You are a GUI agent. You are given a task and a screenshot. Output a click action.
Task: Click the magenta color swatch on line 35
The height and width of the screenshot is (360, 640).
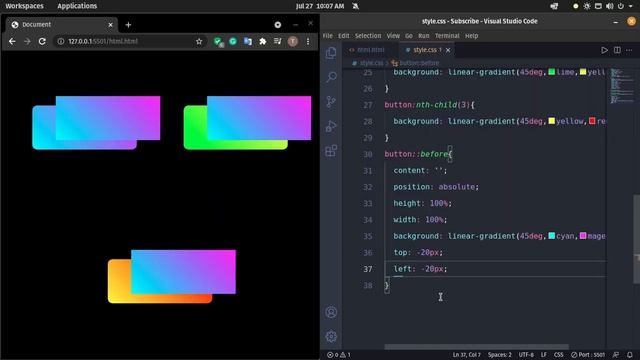point(583,236)
